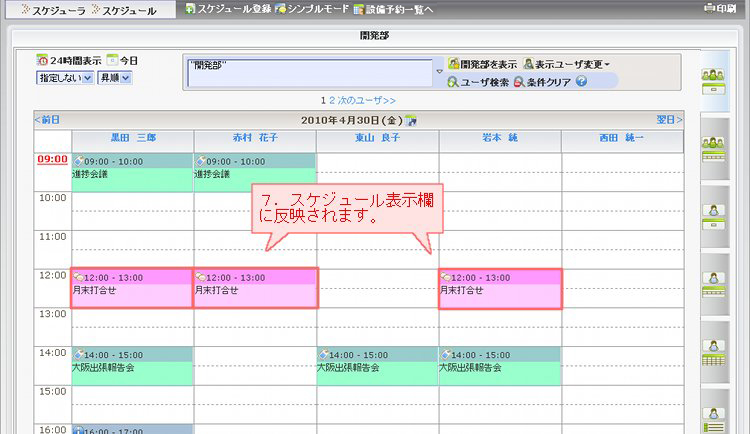This screenshot has height=434, width=750.
Task: Click the red 09:00 time label
Action: [x=52, y=159]
